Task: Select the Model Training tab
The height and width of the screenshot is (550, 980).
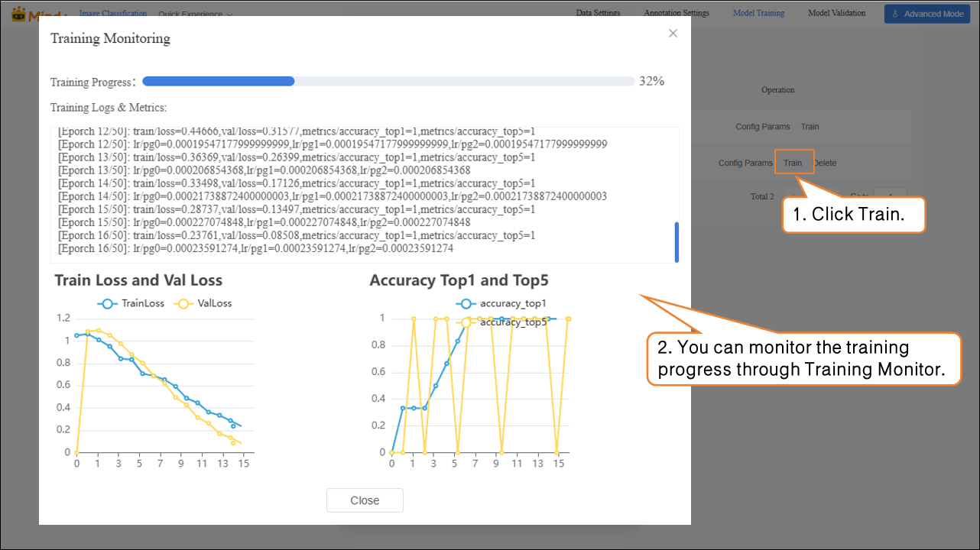Action: point(758,13)
